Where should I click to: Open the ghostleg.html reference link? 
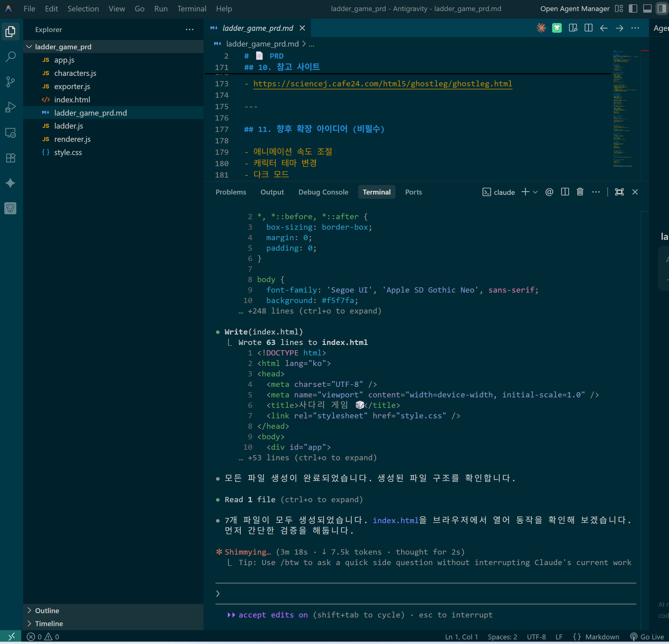[382, 84]
